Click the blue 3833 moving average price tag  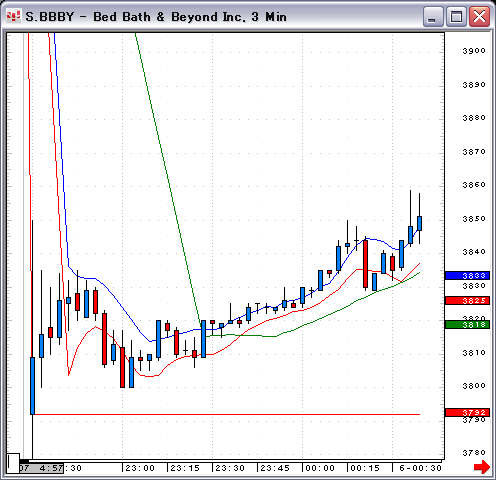pos(467,275)
